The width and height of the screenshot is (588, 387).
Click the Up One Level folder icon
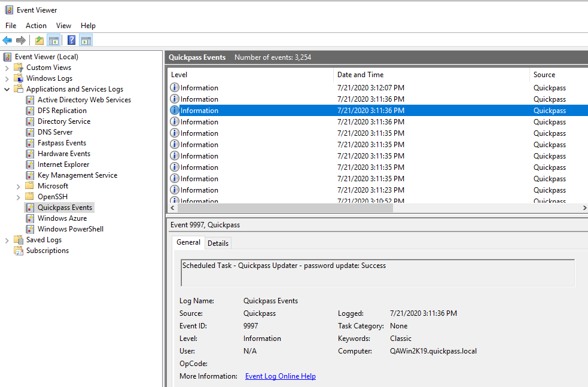39,40
